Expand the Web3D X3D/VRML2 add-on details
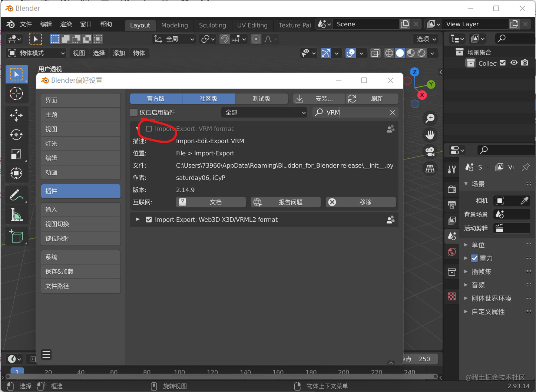The width and height of the screenshot is (536, 392). (x=138, y=220)
